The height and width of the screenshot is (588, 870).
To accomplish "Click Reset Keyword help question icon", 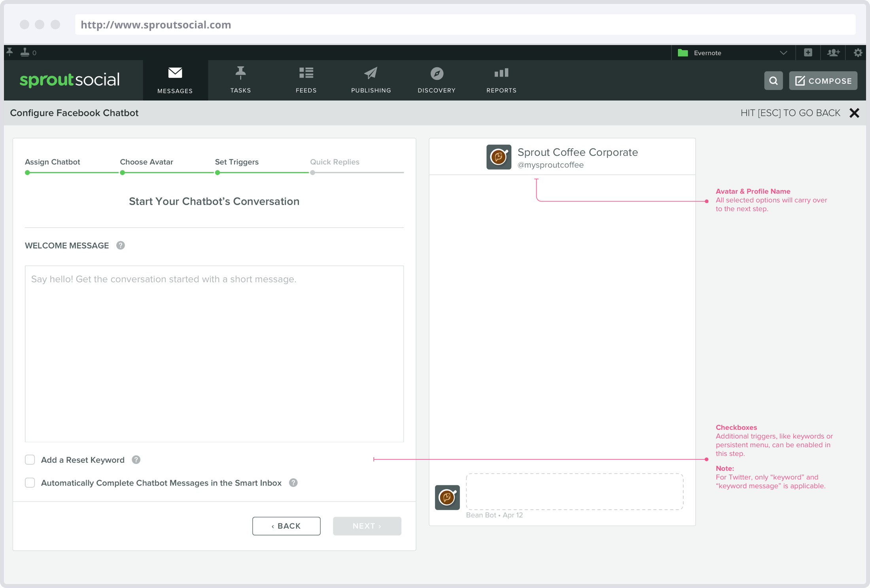I will 136,460.
